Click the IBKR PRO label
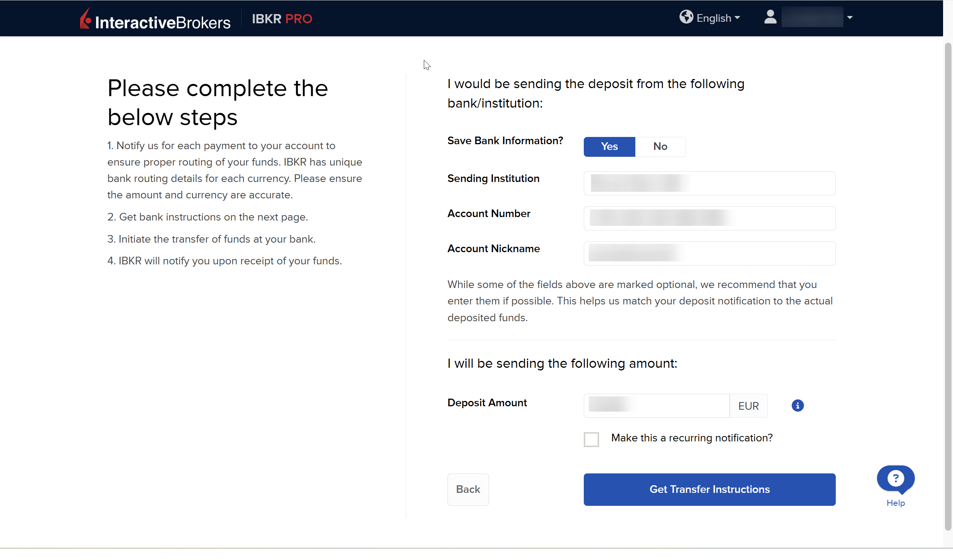953x560 pixels. [x=282, y=19]
